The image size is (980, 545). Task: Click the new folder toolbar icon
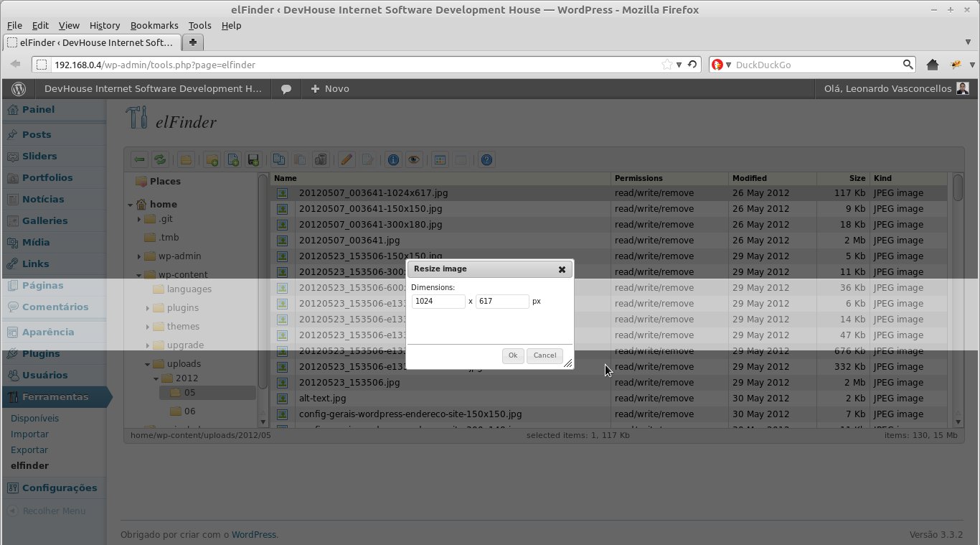pyautogui.click(x=212, y=160)
